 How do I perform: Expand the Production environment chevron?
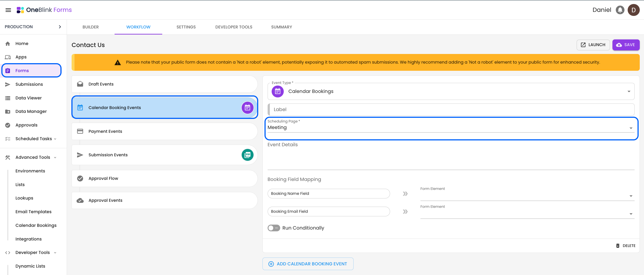click(60, 27)
